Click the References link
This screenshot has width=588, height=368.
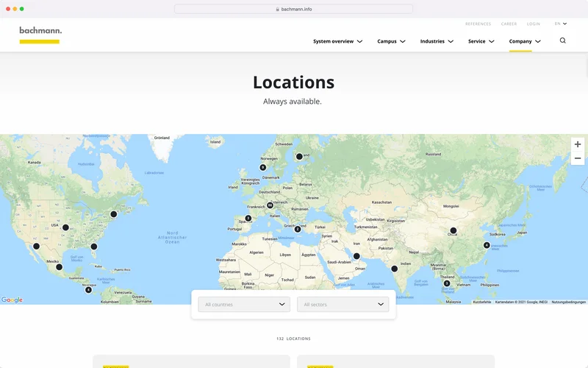pyautogui.click(x=478, y=24)
